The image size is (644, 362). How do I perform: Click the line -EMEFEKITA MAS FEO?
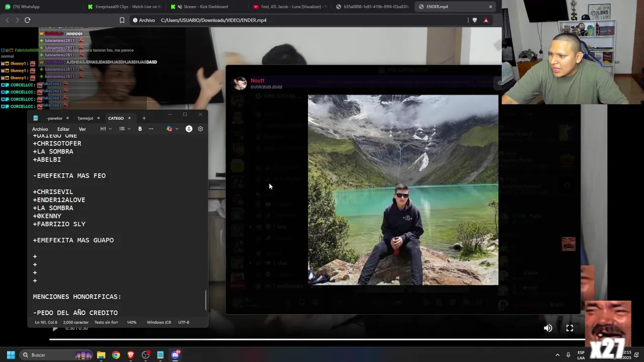coord(69,175)
